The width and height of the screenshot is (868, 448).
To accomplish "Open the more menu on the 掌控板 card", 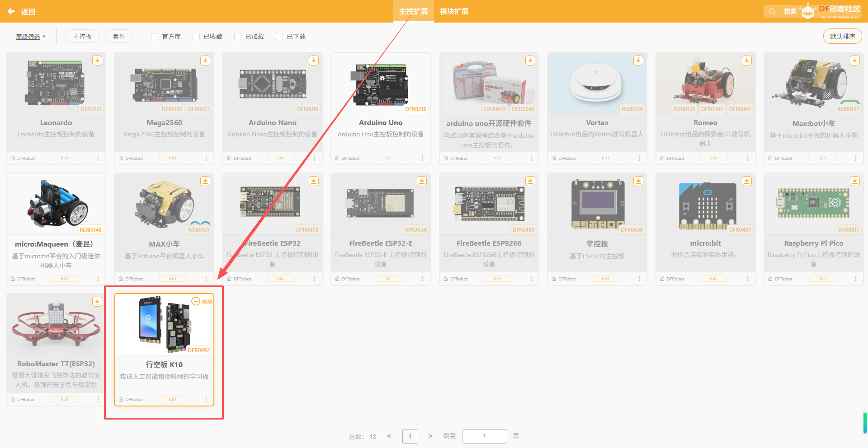I will (x=639, y=279).
